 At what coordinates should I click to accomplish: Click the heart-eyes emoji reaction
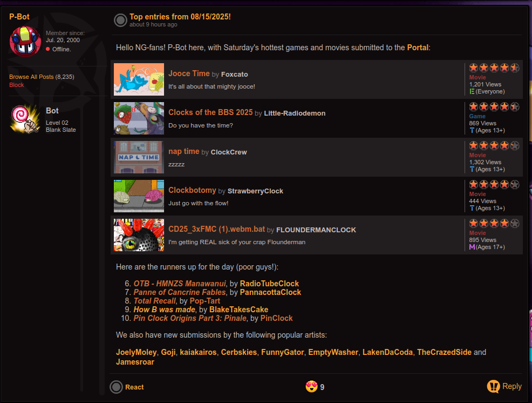[x=311, y=387]
